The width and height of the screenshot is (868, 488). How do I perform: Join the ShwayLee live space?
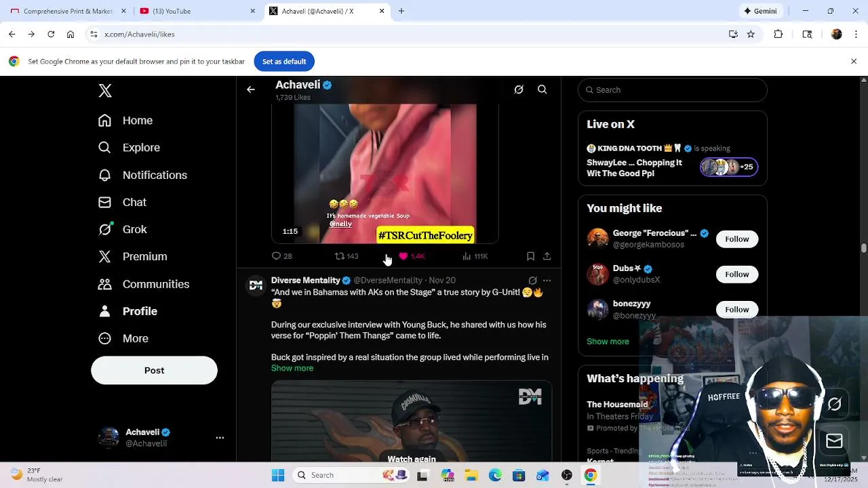point(634,168)
